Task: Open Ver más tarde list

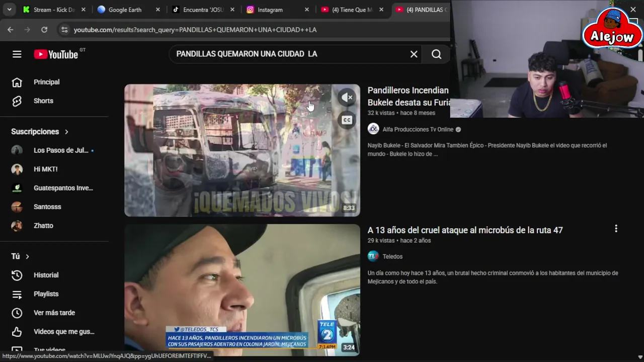Action: point(54,313)
